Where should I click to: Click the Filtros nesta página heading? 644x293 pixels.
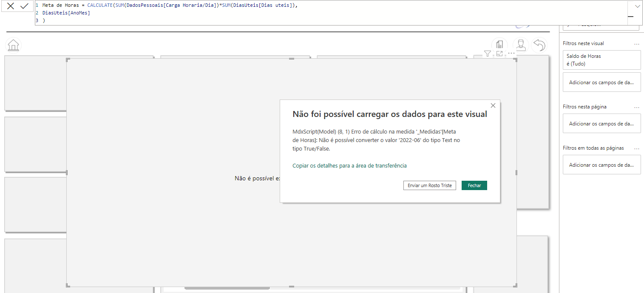click(x=584, y=107)
